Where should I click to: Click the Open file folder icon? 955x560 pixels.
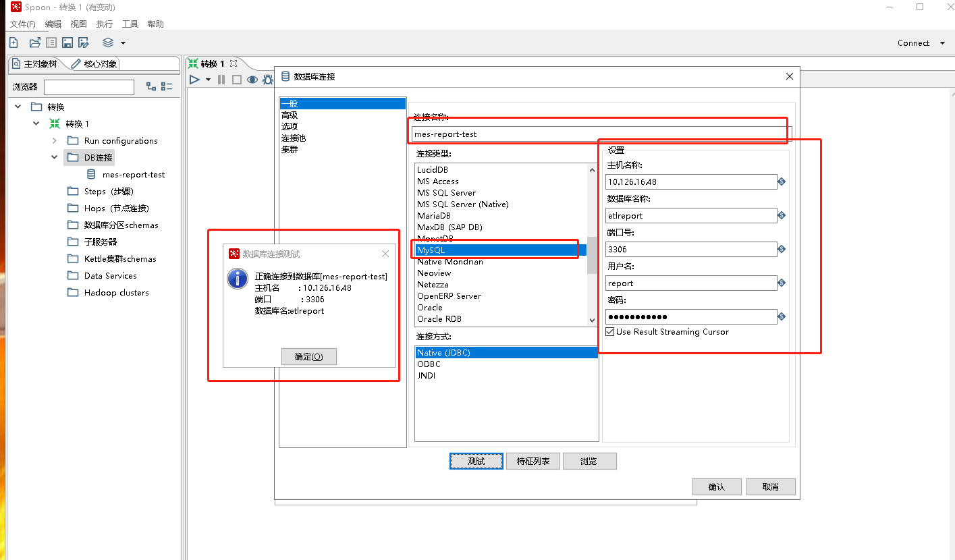35,43
